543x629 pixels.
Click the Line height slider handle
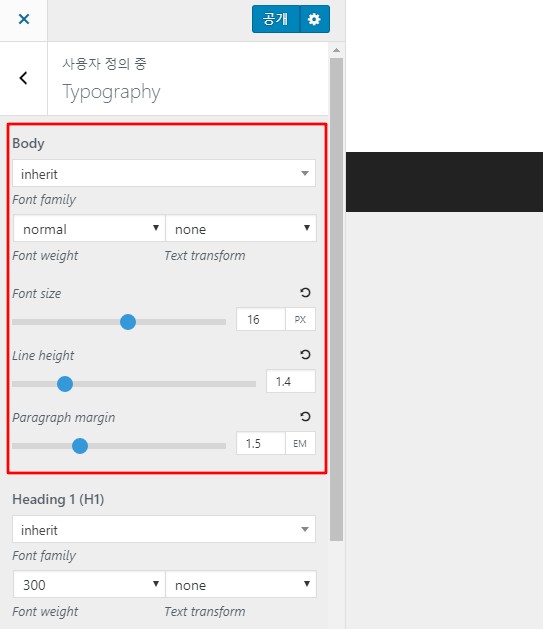pyautogui.click(x=65, y=384)
